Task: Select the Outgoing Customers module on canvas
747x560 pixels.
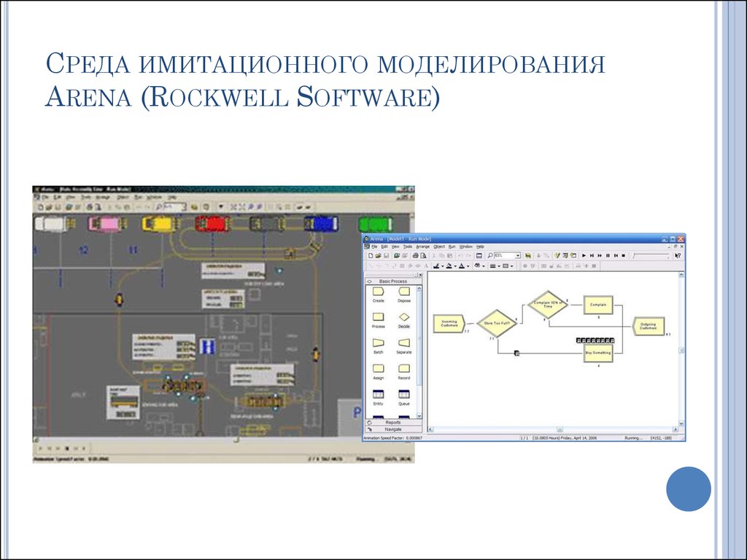Action: (648, 326)
